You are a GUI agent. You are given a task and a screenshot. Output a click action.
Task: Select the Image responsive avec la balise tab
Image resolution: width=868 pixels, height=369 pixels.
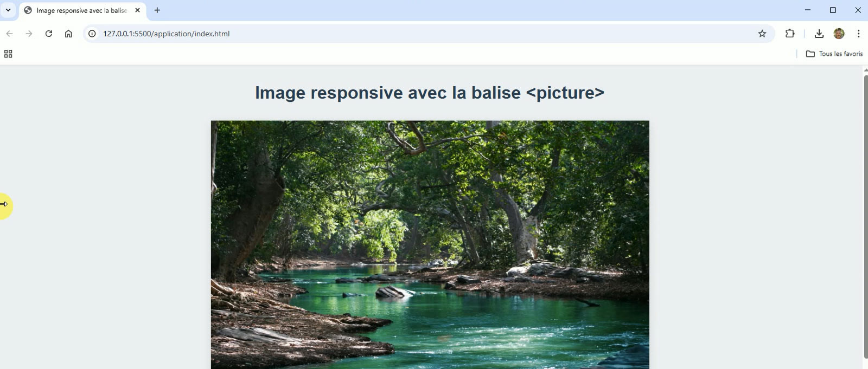[82, 10]
